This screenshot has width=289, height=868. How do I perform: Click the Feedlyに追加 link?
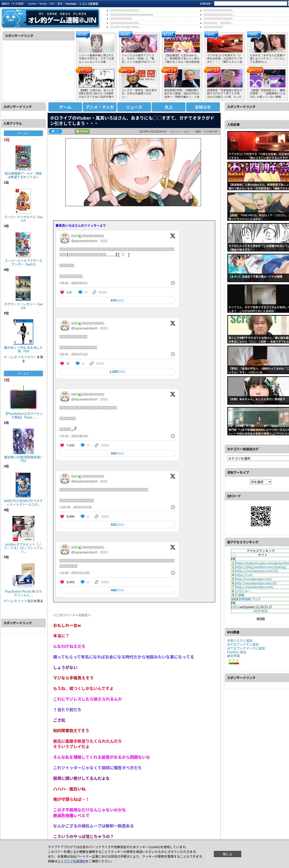237,652
